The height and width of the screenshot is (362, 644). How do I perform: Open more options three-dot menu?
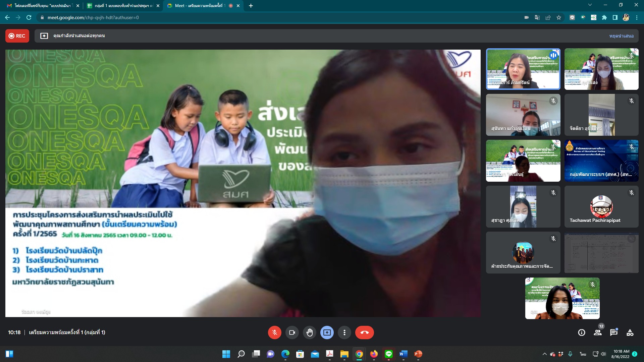click(344, 333)
